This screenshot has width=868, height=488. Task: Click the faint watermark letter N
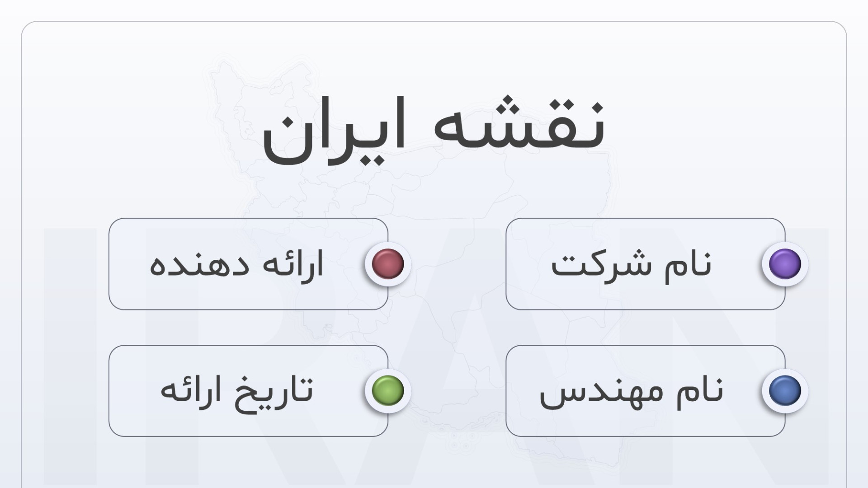coord(723,357)
